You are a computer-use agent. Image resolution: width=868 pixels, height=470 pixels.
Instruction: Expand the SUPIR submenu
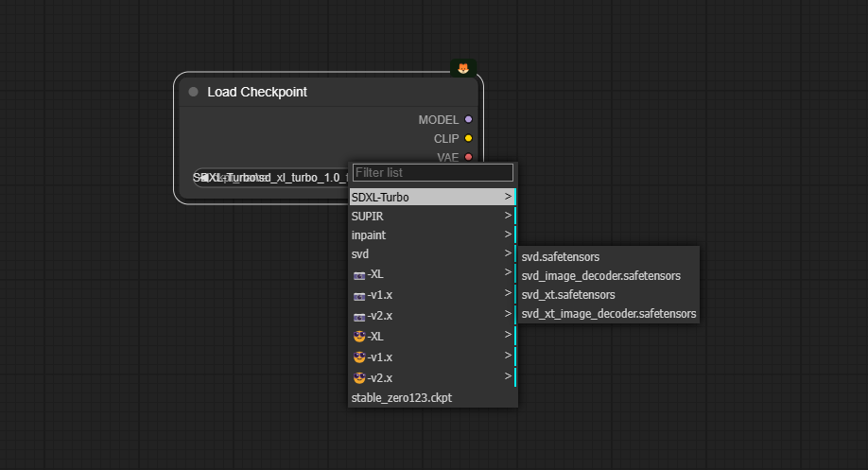(x=433, y=216)
